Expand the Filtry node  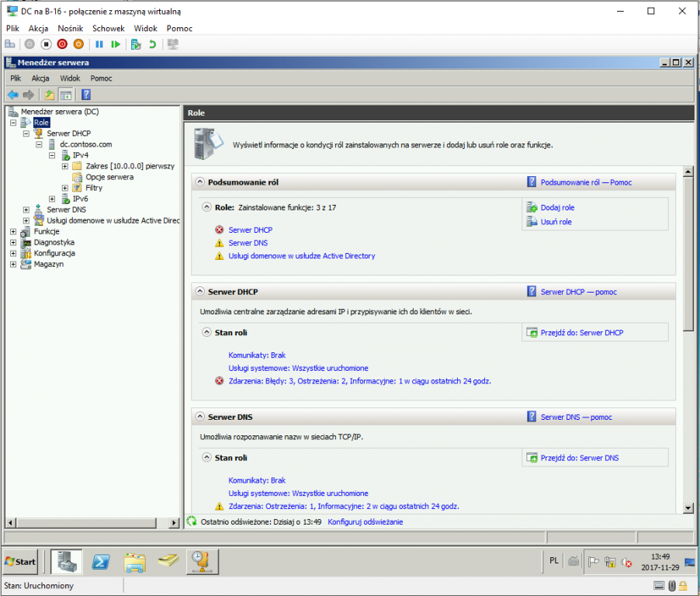(65, 188)
